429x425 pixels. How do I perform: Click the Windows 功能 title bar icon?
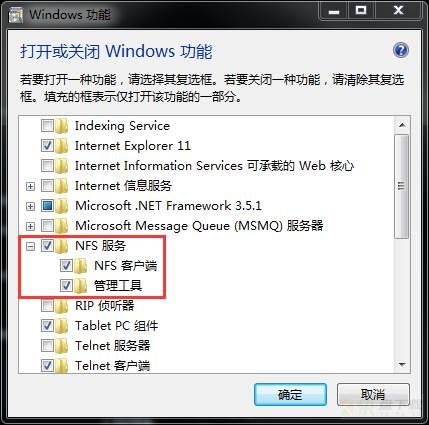(15, 15)
